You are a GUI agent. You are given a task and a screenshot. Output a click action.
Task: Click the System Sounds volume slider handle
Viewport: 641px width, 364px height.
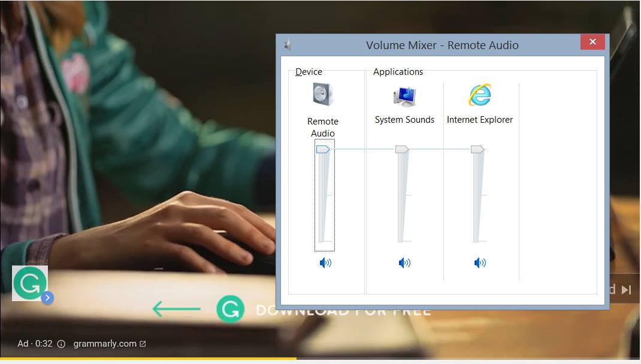(x=402, y=149)
